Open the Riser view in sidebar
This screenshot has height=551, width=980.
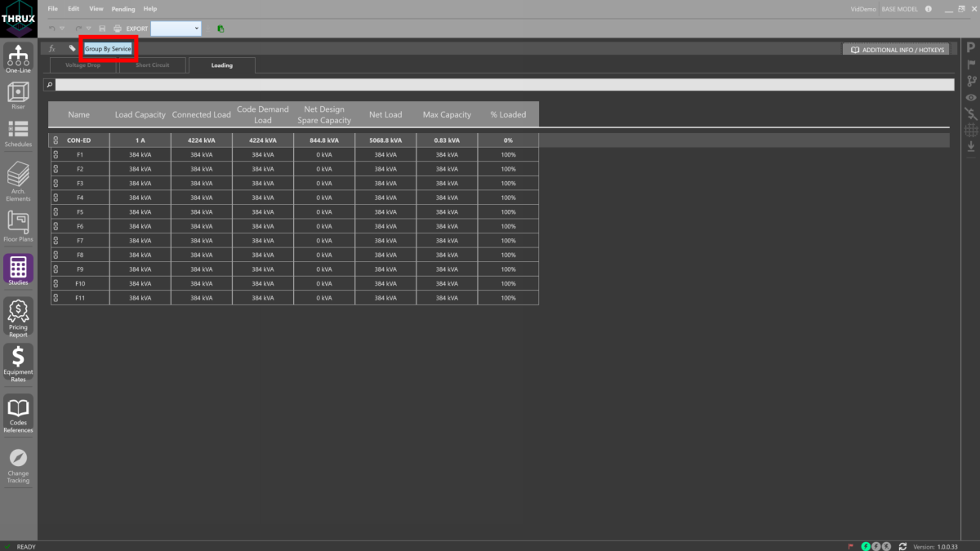pos(18,95)
